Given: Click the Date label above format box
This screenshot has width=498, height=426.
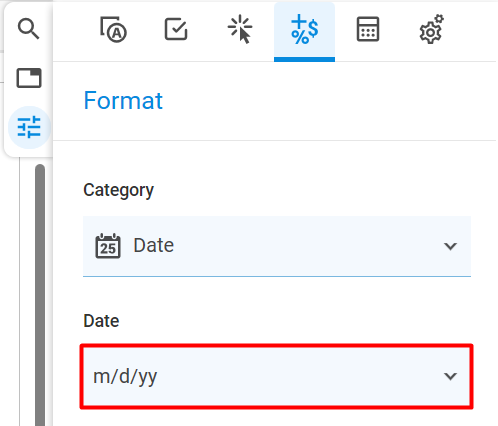Looking at the screenshot, I should (101, 321).
